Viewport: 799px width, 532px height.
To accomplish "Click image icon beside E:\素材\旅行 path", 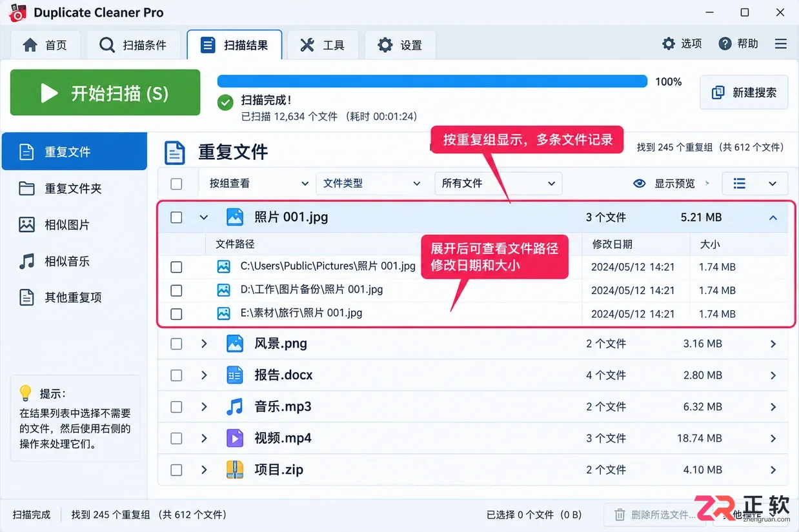I will coord(224,313).
